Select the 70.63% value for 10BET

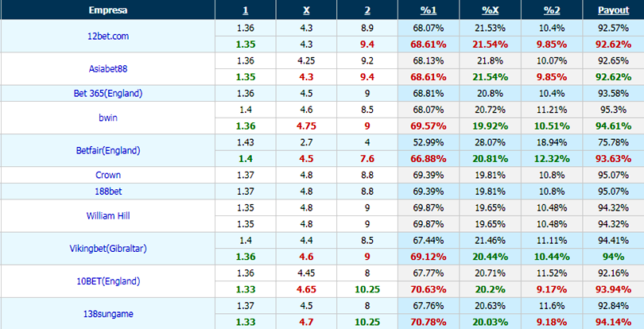[429, 289]
